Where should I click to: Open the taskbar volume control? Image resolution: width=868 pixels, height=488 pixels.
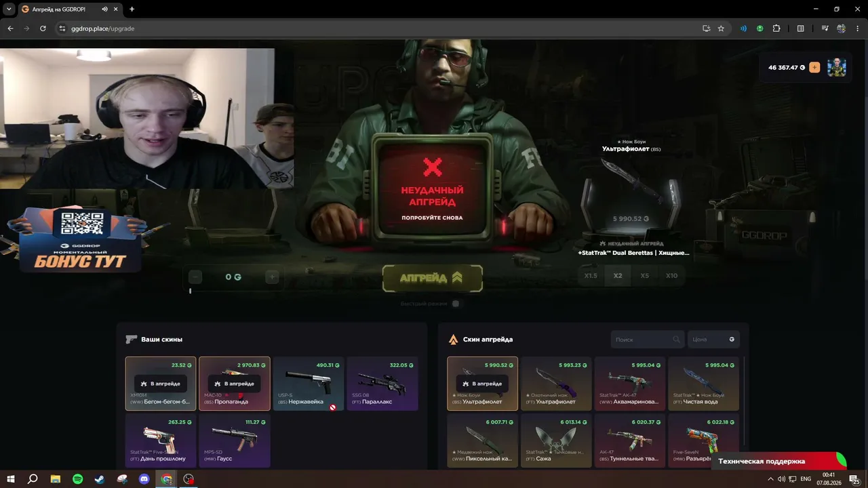[x=782, y=479]
